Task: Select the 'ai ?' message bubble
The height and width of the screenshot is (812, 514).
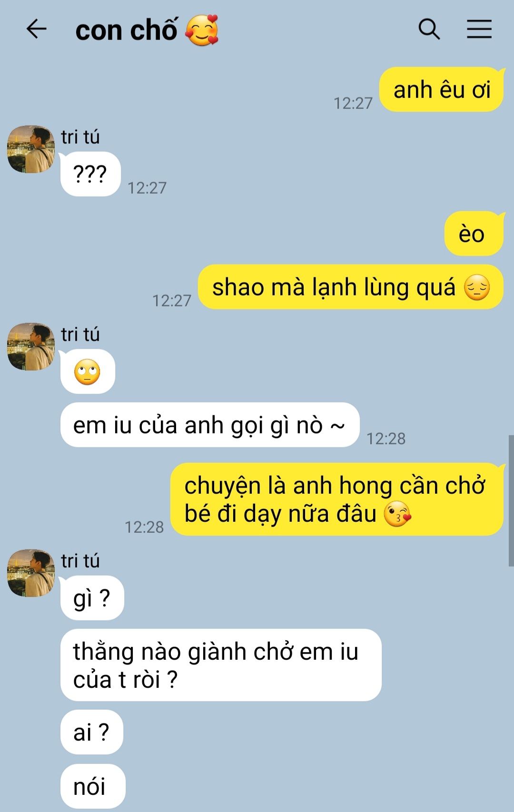Action: (92, 732)
